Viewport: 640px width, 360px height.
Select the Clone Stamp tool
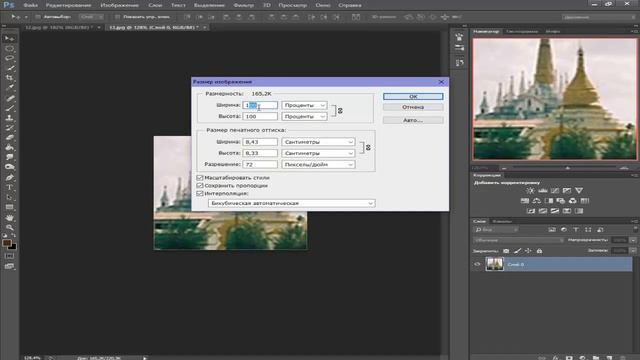[x=9, y=118]
